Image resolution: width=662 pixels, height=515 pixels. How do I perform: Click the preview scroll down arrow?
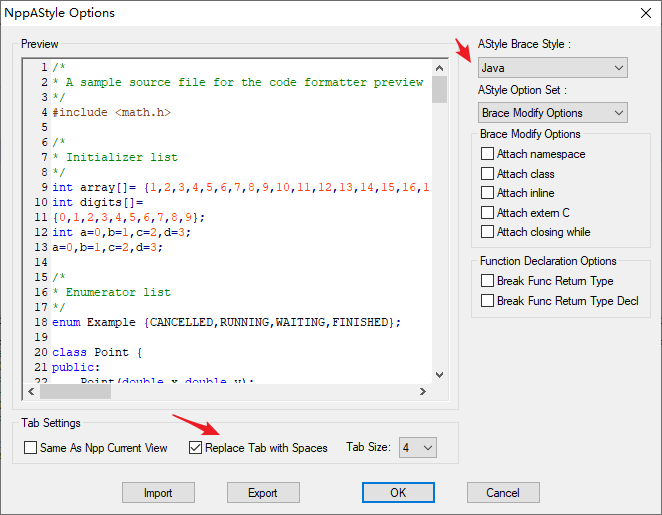click(x=440, y=375)
